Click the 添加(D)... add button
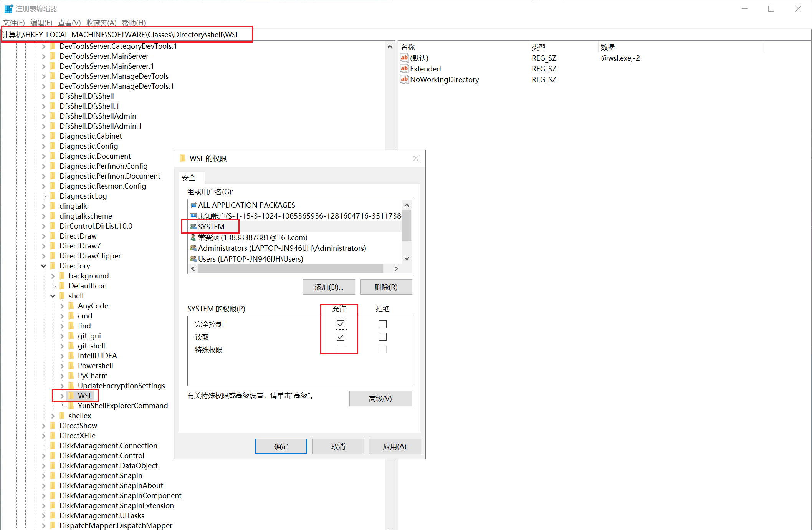Screen dimensions: 812x530 (x=329, y=287)
